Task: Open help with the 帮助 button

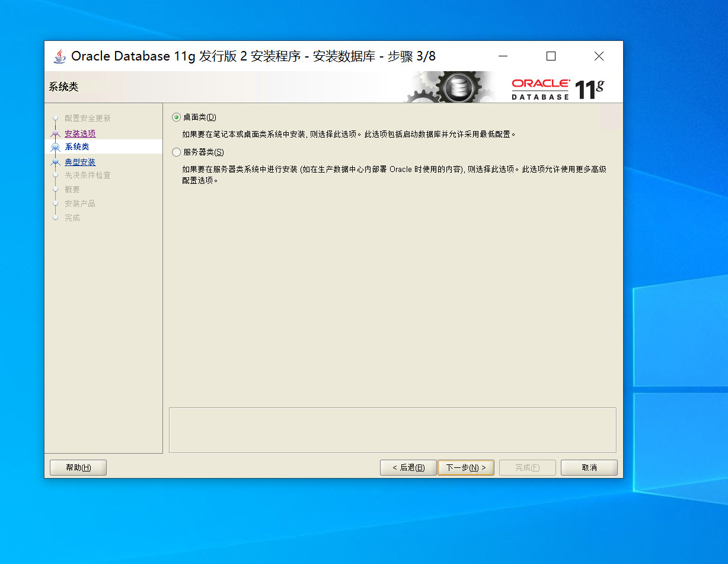Action: (78, 467)
